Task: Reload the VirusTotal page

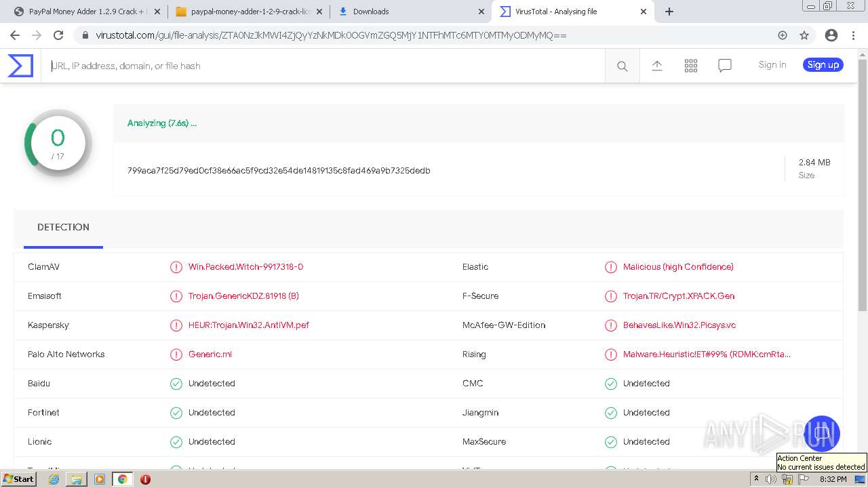Action: [58, 35]
